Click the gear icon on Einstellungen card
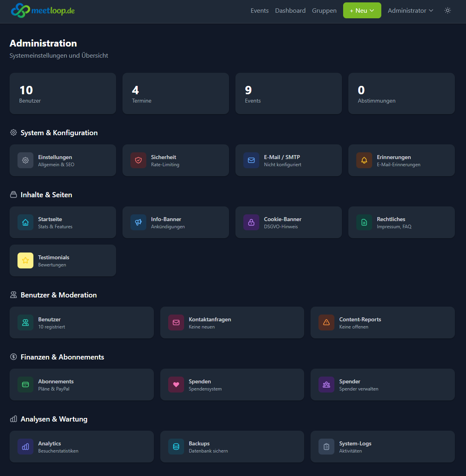Image resolution: width=466 pixels, height=476 pixels. 25,160
